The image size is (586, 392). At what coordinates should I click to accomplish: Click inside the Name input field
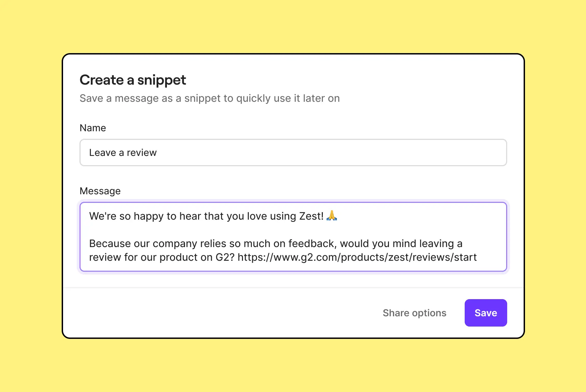(x=293, y=152)
